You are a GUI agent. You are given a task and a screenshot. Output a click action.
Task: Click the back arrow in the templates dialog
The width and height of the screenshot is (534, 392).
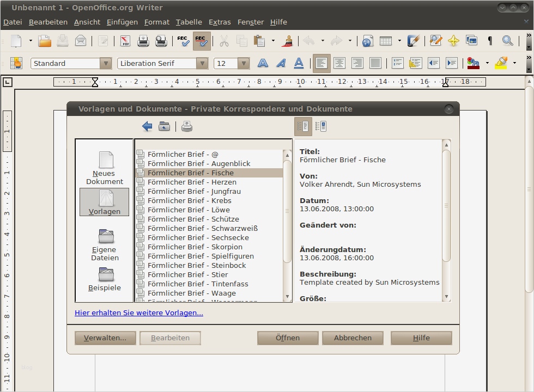[147, 126]
